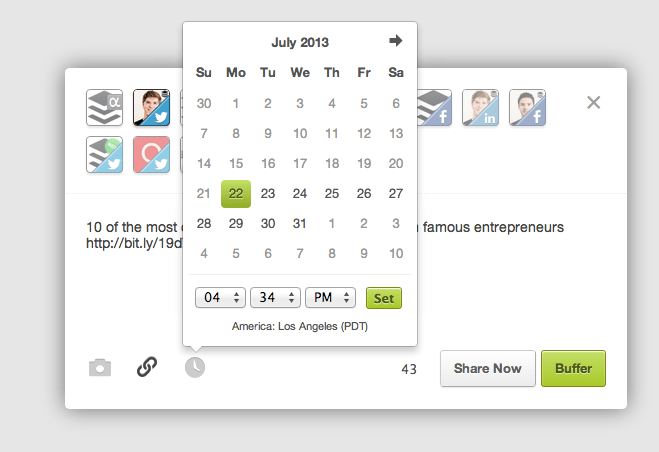Click the green Buffer button
This screenshot has width=659, height=452.
pos(573,369)
